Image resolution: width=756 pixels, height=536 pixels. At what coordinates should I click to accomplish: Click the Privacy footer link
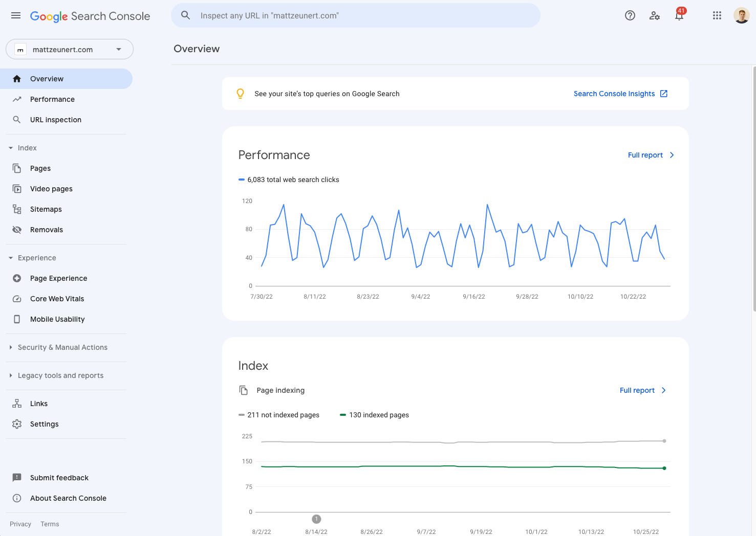coord(20,524)
